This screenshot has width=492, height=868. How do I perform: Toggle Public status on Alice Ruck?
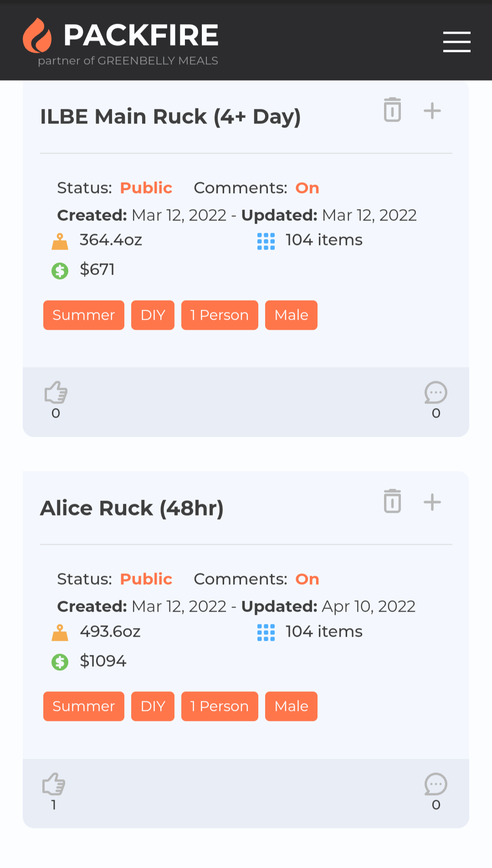click(x=146, y=579)
